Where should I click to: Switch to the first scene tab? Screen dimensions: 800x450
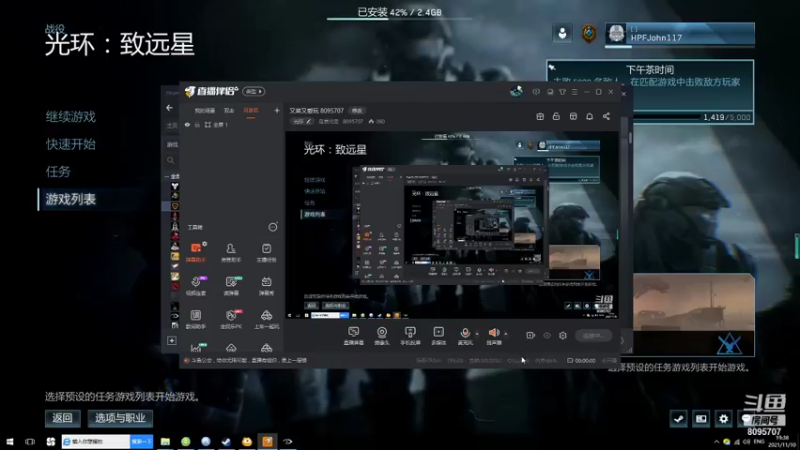205,111
